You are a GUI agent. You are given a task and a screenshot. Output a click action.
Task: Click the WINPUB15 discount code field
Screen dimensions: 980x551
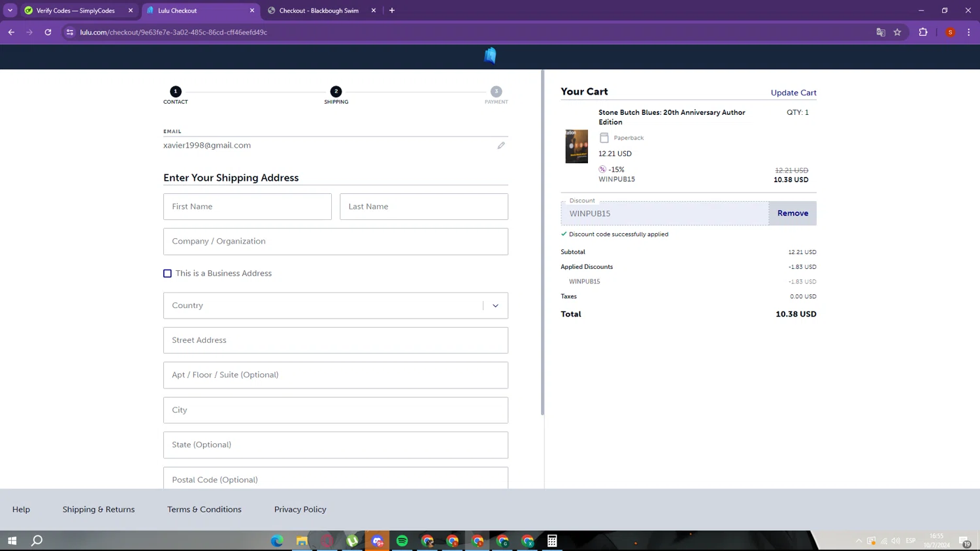click(x=664, y=213)
